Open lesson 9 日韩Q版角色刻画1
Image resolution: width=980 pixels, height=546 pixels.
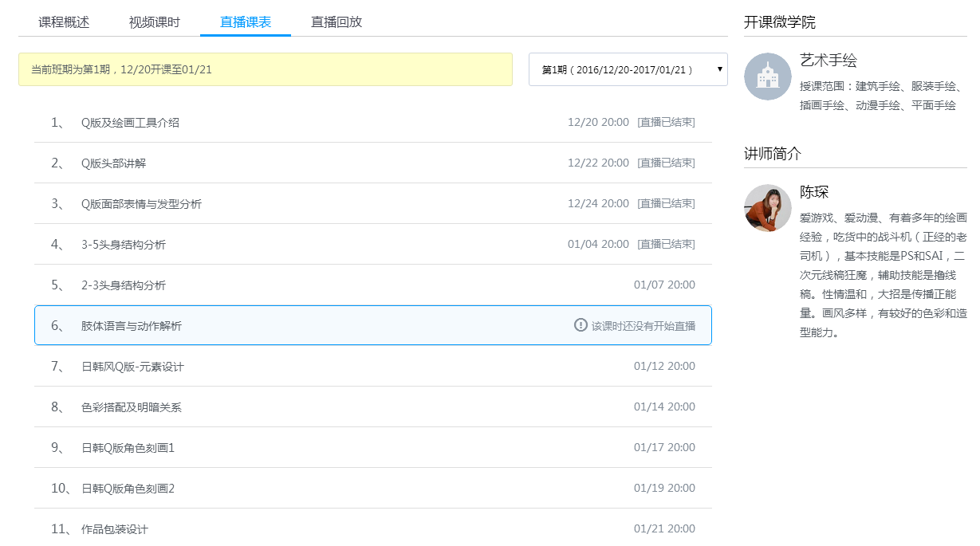coord(128,448)
